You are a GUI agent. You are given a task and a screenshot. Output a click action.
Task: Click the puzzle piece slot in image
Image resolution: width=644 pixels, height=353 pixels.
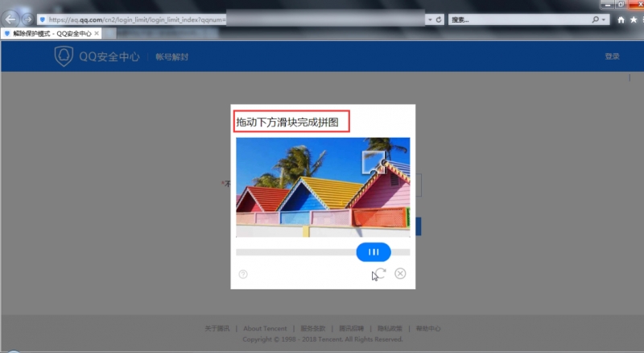(x=374, y=162)
